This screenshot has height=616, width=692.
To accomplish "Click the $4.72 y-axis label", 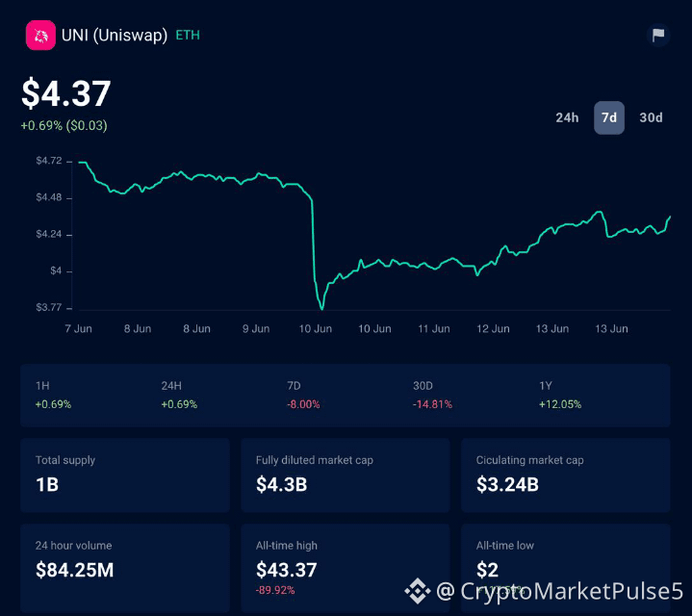I will coord(49,161).
